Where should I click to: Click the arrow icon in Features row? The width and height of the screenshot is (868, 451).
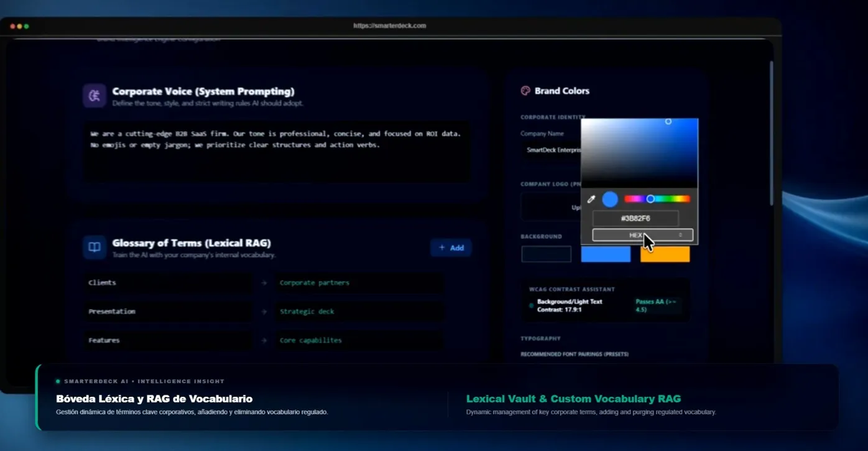point(264,340)
